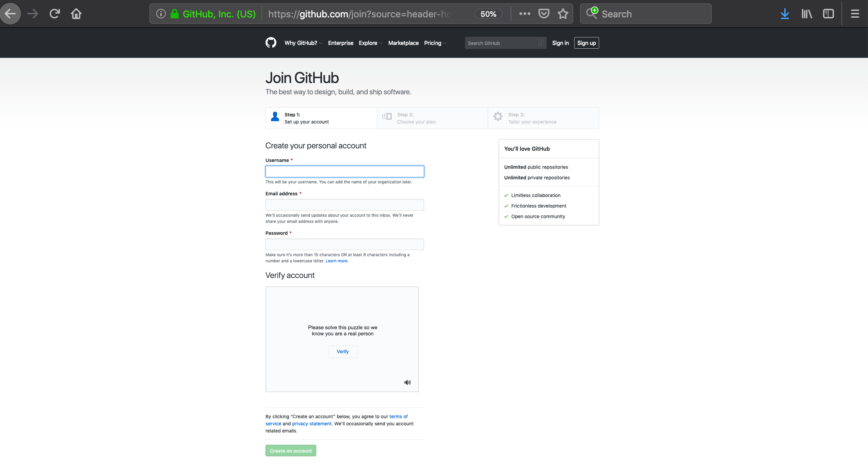
Task: Bookmark this page with the star icon
Action: (x=563, y=14)
